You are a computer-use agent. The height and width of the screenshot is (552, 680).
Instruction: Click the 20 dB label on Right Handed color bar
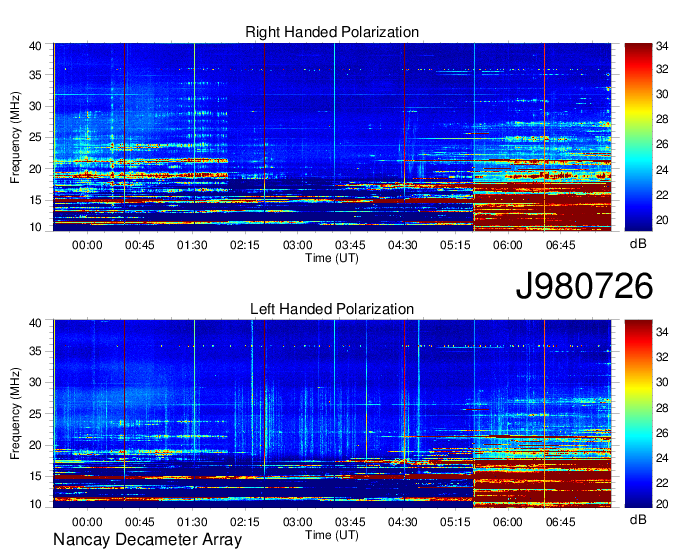tap(662, 220)
